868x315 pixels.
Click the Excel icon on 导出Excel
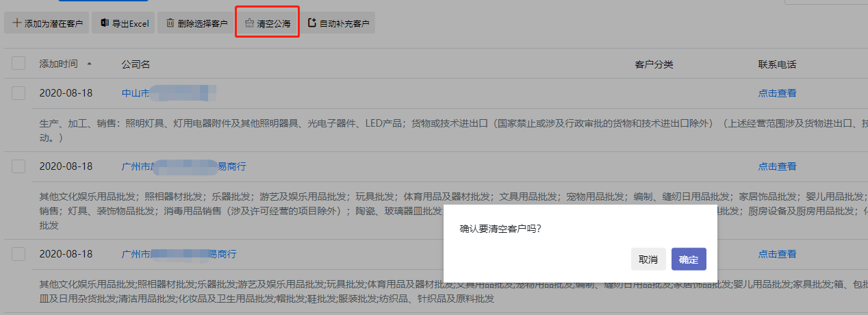click(105, 23)
